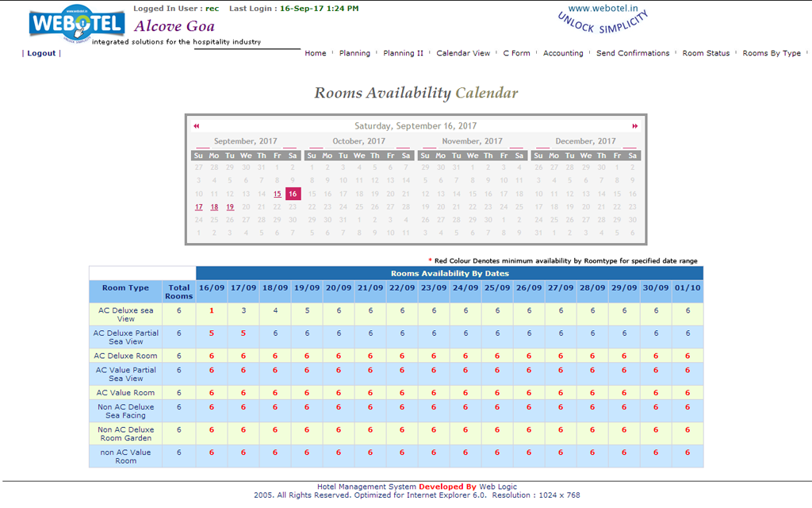Click the 'AC Deluxe sea View' room type

pos(126,314)
